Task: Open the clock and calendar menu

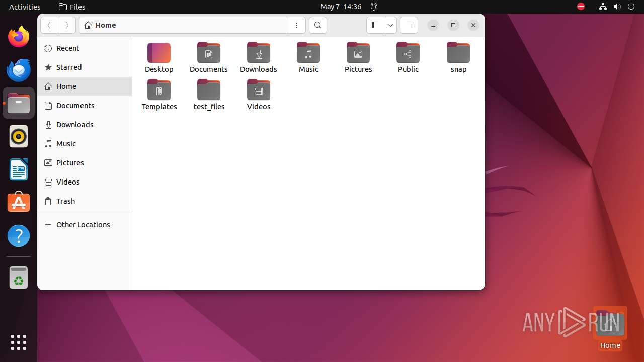Action: point(341,7)
